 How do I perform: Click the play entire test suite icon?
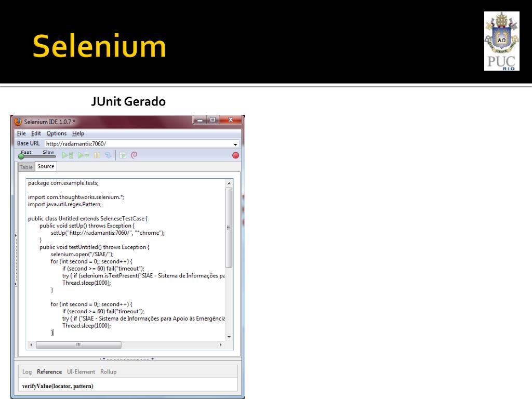68,155
